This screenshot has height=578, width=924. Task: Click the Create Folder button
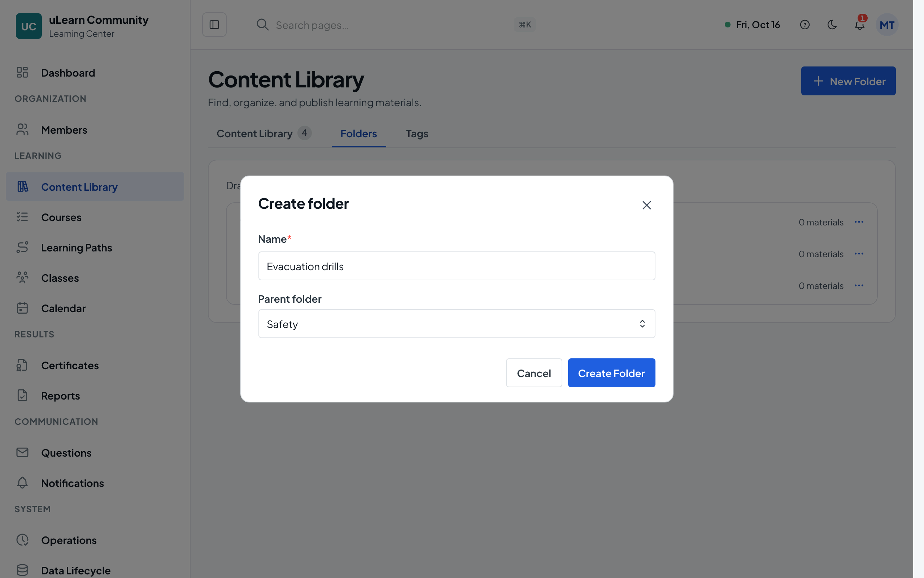(611, 373)
